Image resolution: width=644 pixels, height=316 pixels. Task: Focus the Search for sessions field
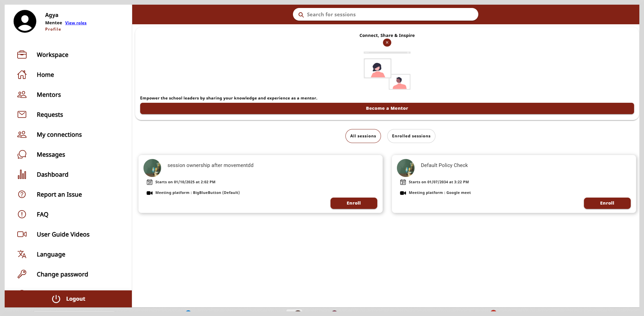[386, 15]
